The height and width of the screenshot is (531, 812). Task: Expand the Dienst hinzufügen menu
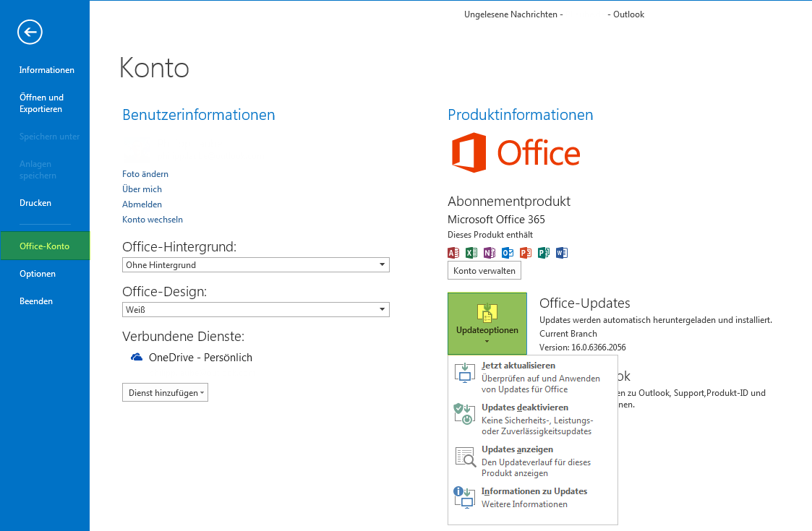165,392
